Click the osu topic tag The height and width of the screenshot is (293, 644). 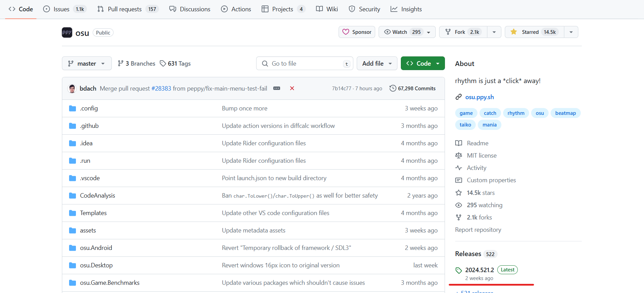click(540, 113)
